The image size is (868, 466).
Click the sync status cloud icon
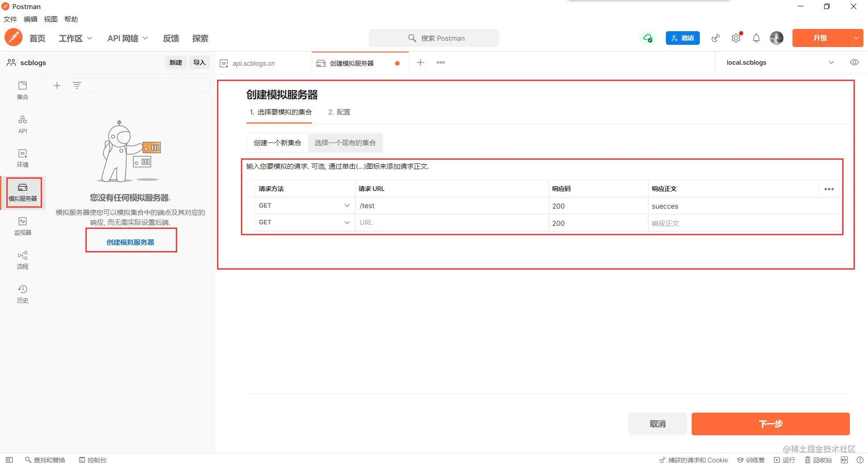[648, 38]
